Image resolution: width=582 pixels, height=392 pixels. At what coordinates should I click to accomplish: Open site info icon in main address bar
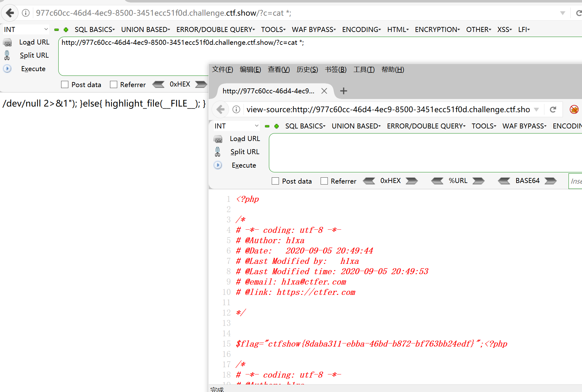pyautogui.click(x=26, y=13)
